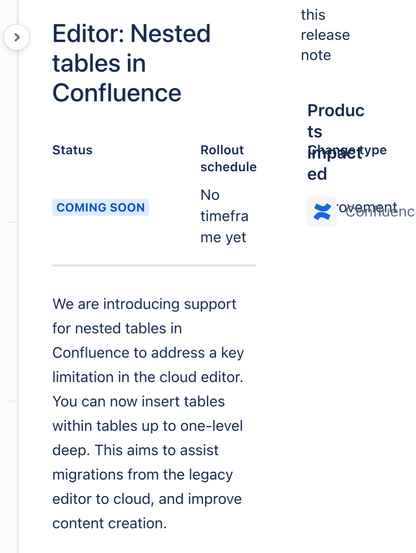Click the Rollout schedule label
The width and height of the screenshot is (416, 553).
[228, 158]
